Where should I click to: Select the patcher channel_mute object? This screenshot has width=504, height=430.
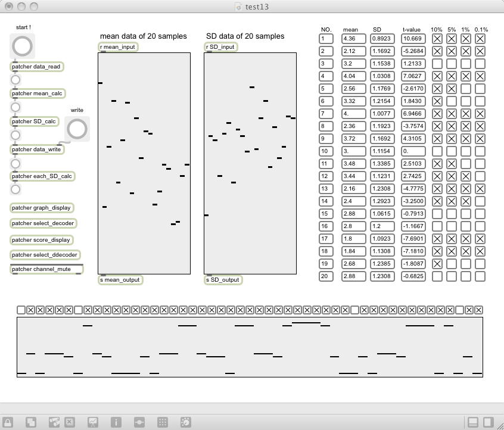tap(46, 269)
